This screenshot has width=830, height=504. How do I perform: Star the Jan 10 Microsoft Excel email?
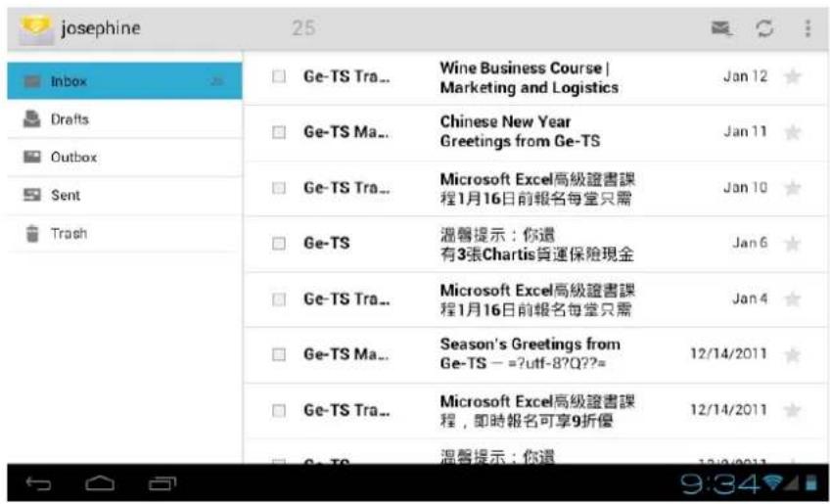pos(793,188)
